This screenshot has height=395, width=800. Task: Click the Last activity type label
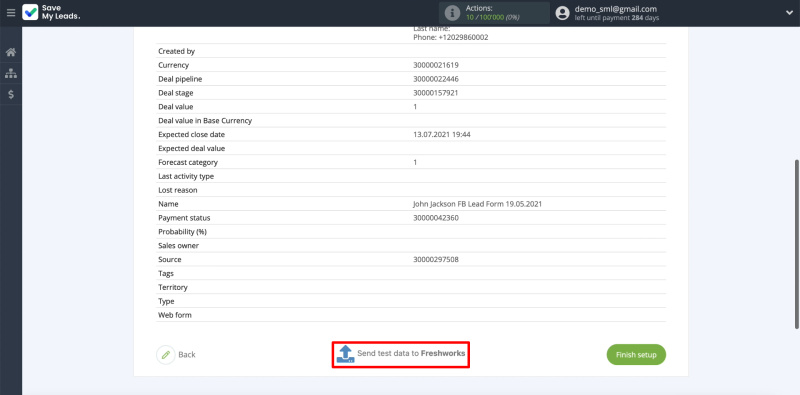(186, 176)
